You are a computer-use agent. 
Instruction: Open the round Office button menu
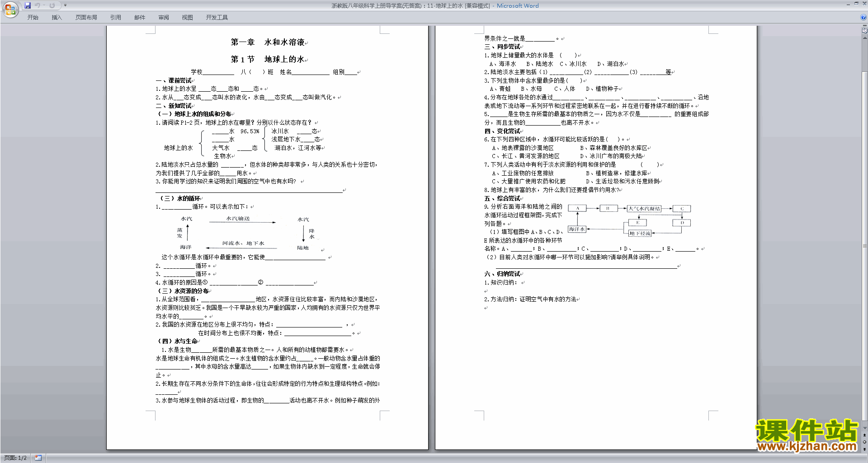click(x=10, y=9)
